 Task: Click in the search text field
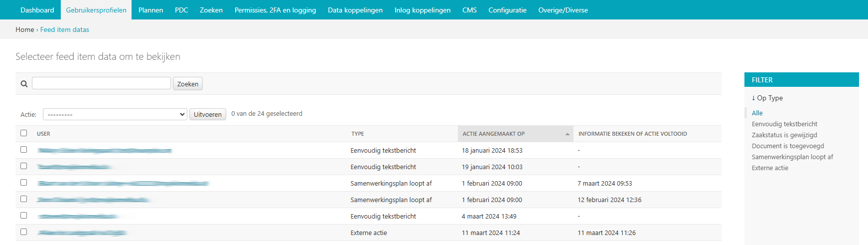pos(101,83)
